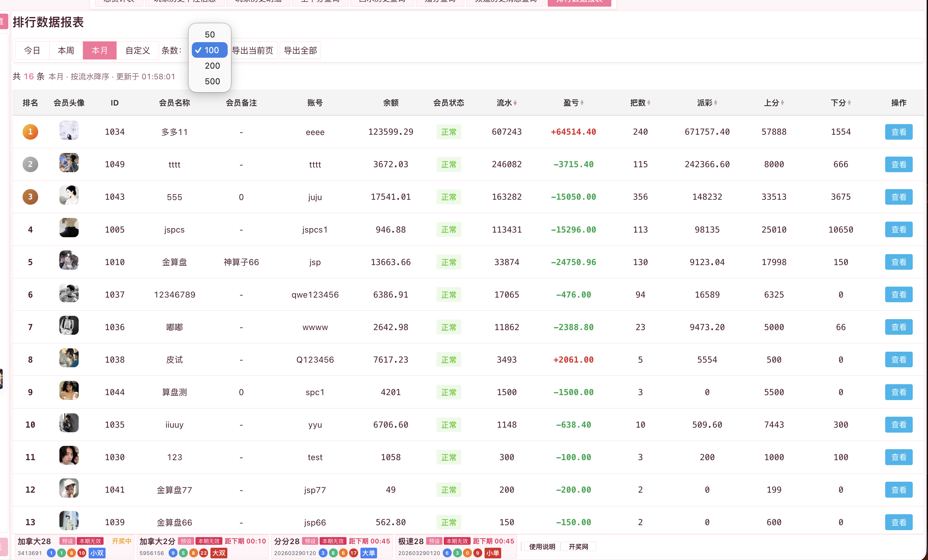
Task: Click 查看 for member ID 1036
Action: pyautogui.click(x=898, y=327)
